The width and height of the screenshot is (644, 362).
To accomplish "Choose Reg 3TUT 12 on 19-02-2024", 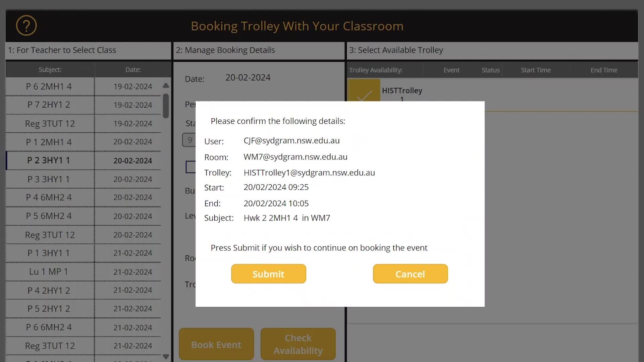I will pyautogui.click(x=50, y=124).
